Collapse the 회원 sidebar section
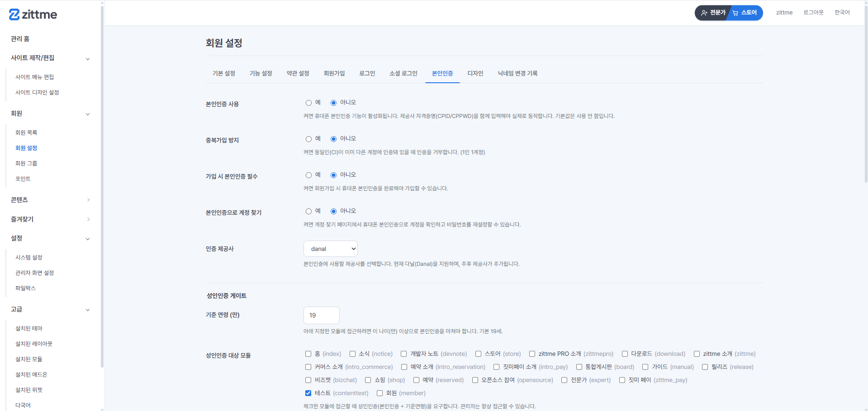 tap(88, 114)
